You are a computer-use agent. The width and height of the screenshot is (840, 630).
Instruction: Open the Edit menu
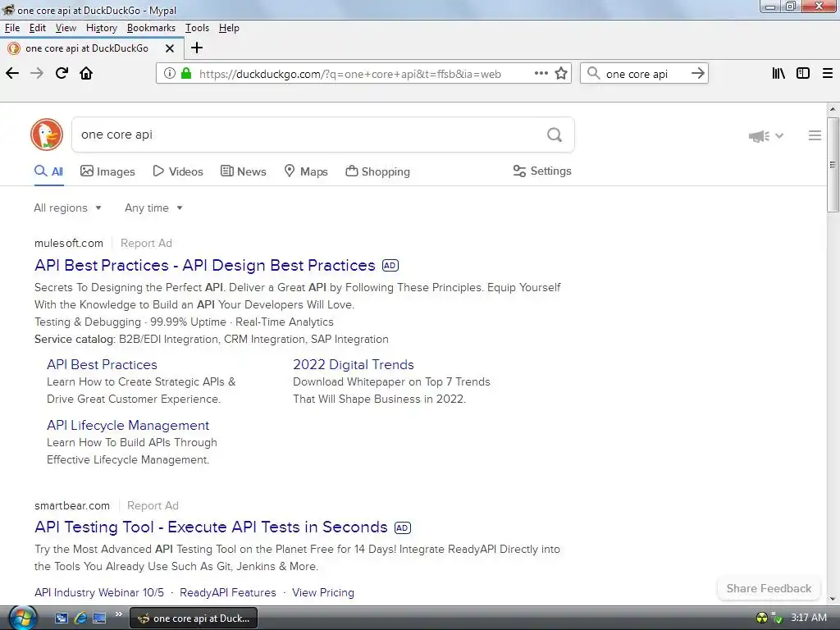38,28
